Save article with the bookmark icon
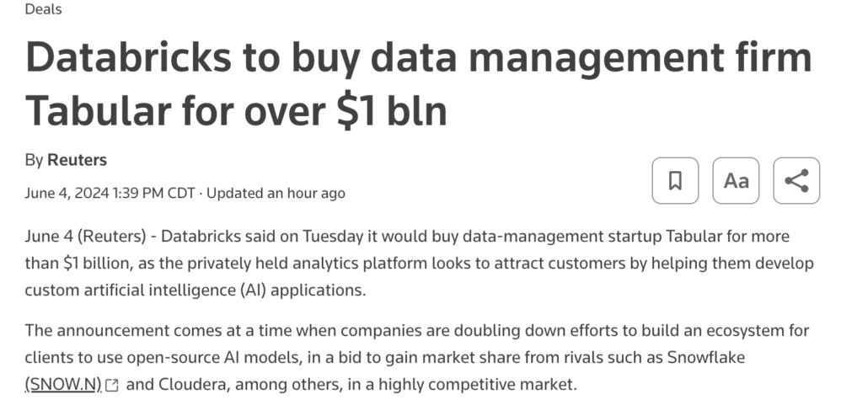 pyautogui.click(x=675, y=180)
